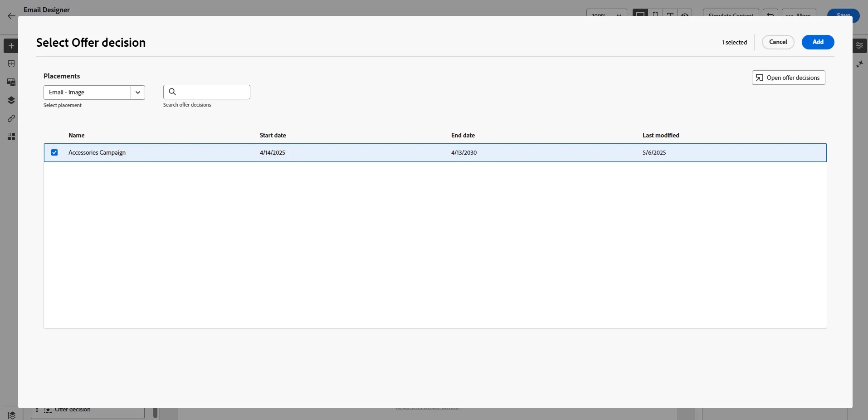
Task: Click the 4/13/2030 end date cell
Action: point(464,152)
